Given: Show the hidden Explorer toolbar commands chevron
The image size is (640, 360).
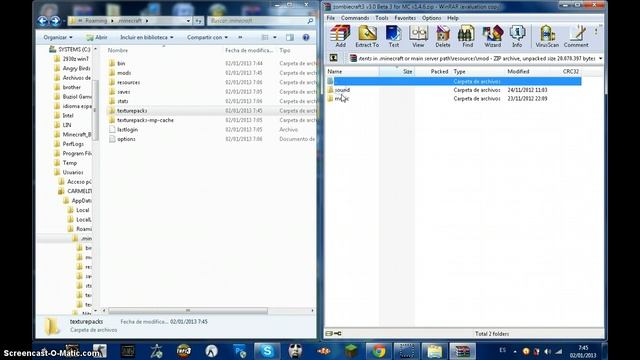Looking at the screenshot, I should pyautogui.click(x=240, y=37).
